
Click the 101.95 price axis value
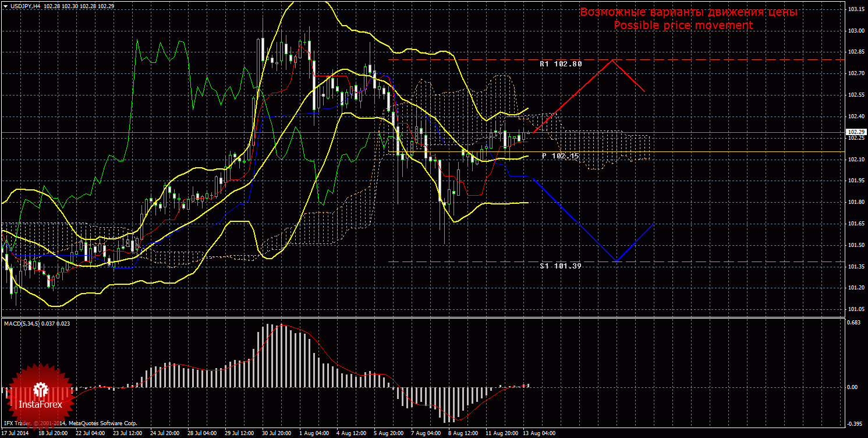click(x=855, y=181)
